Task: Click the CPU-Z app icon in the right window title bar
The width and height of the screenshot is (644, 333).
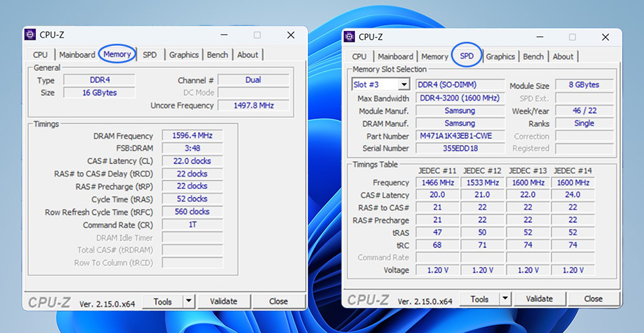Action: click(349, 36)
